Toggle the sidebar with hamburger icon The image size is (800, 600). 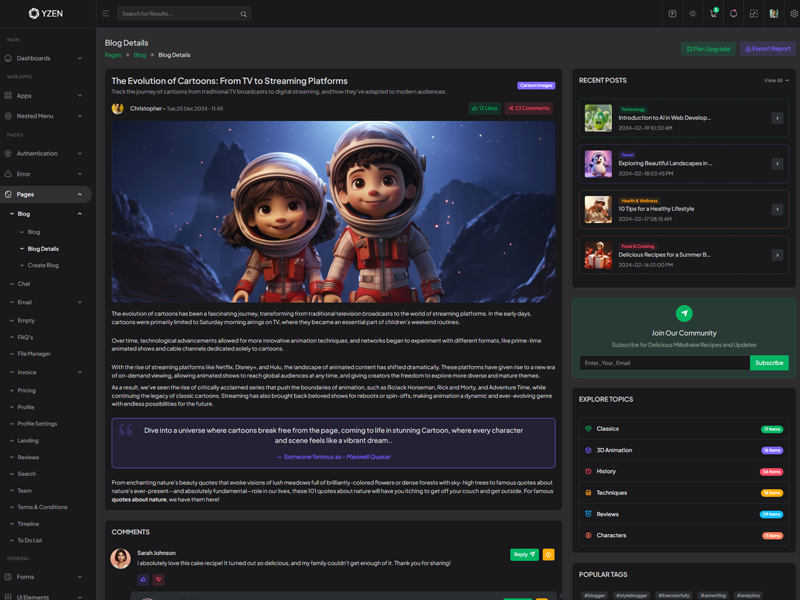pos(106,14)
